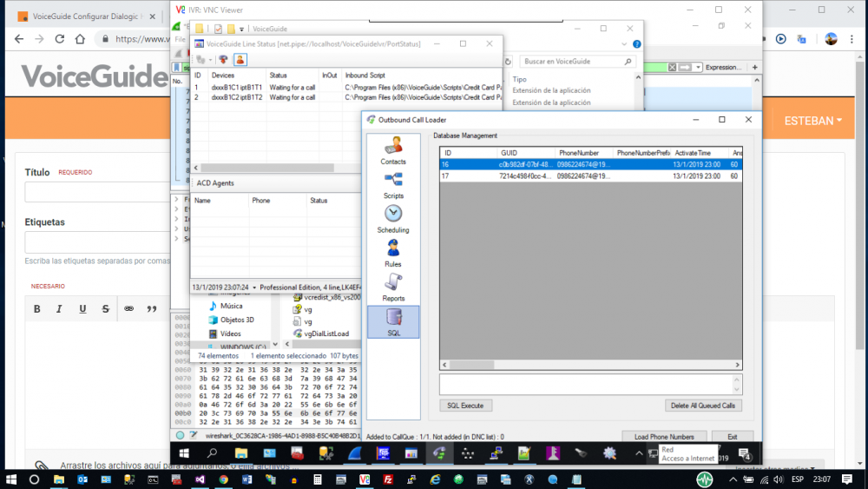Toggle italic formatting in the forum editor
Image resolution: width=868 pixels, height=489 pixels.
click(x=59, y=308)
